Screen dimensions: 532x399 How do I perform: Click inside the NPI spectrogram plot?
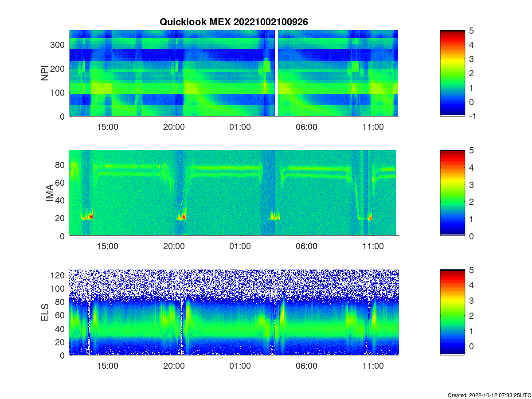pos(234,73)
